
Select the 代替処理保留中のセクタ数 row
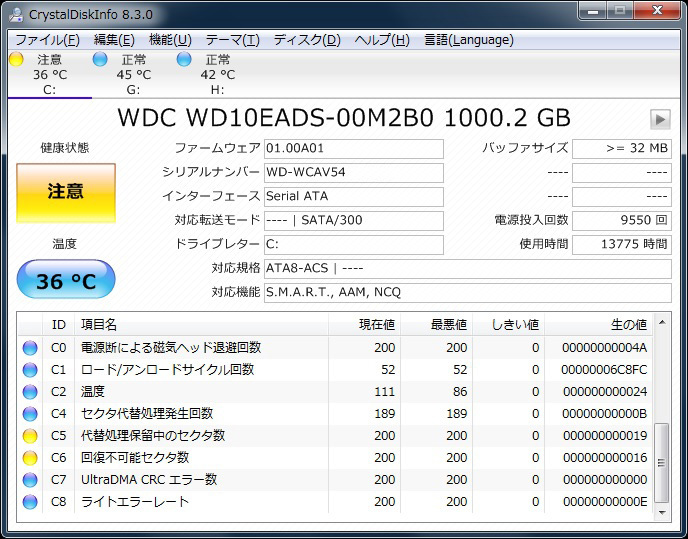pos(335,436)
